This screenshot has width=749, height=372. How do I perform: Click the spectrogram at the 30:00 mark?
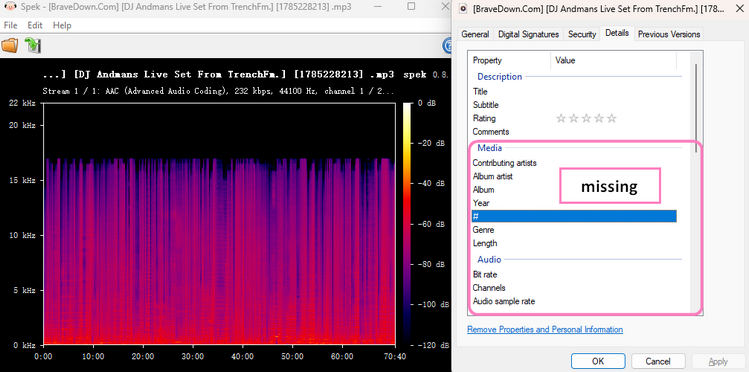click(192, 223)
